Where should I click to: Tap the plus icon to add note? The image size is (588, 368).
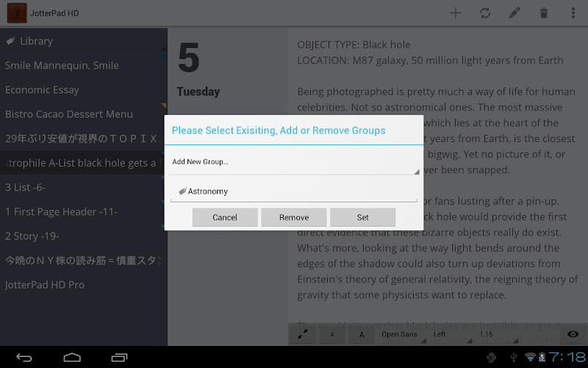click(x=455, y=13)
